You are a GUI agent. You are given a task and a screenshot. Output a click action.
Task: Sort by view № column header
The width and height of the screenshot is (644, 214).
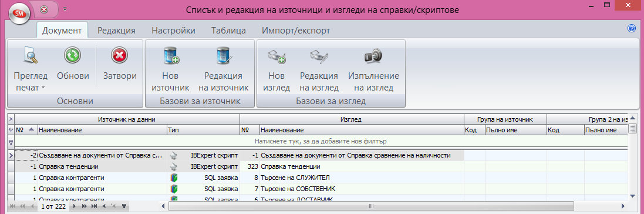pos(249,129)
